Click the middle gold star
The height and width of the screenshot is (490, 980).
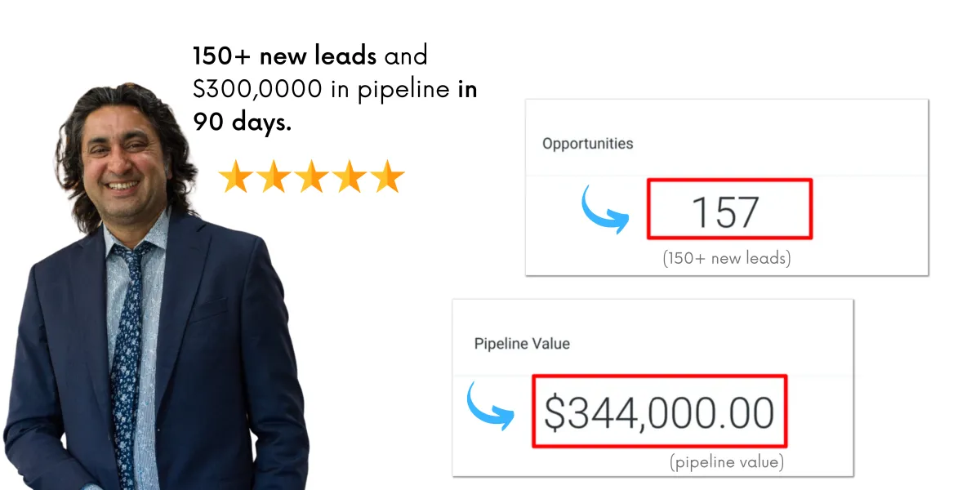click(311, 177)
